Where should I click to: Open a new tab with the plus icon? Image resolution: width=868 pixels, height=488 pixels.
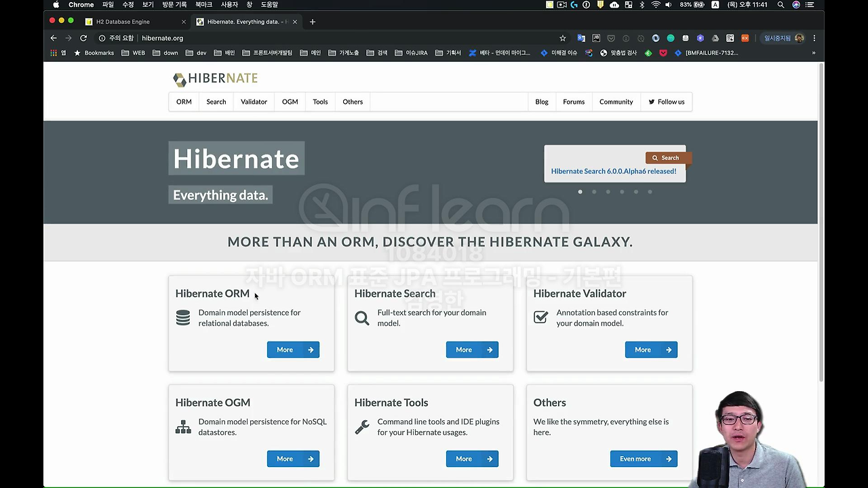[313, 22]
